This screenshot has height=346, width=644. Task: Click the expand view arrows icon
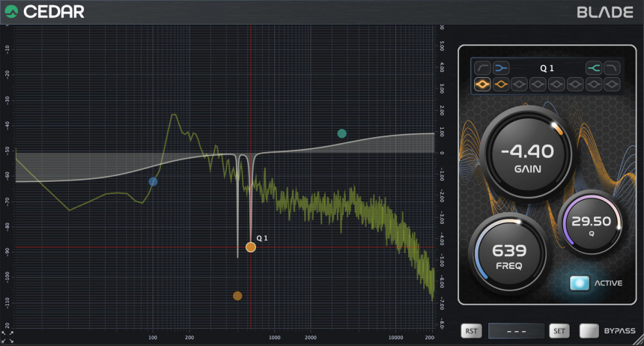(x=7, y=337)
